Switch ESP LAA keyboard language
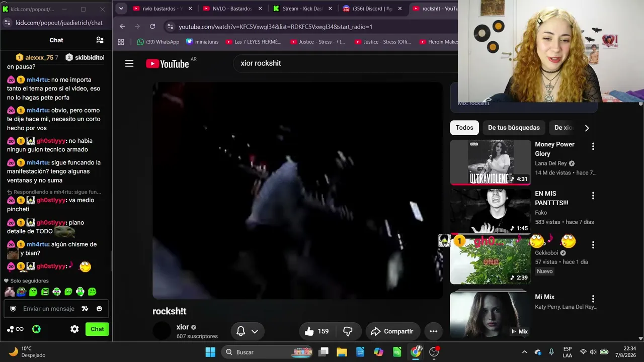Viewport: 644px width, 362px height. point(568,352)
